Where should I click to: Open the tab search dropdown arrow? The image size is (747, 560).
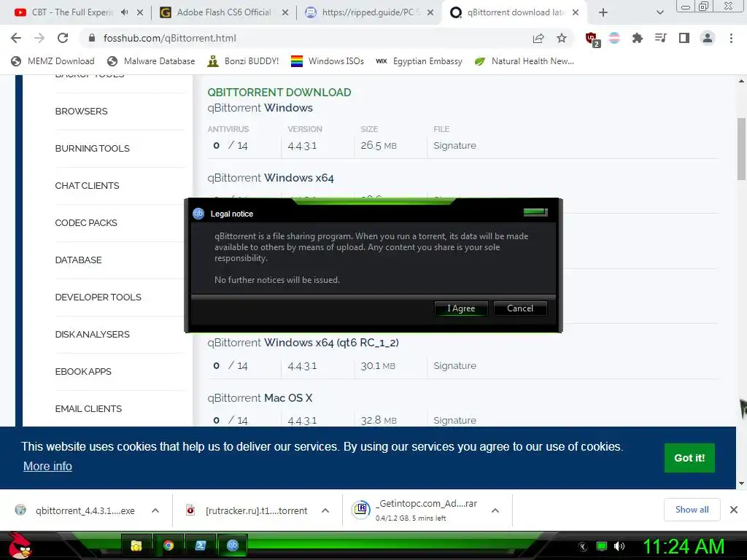click(659, 13)
